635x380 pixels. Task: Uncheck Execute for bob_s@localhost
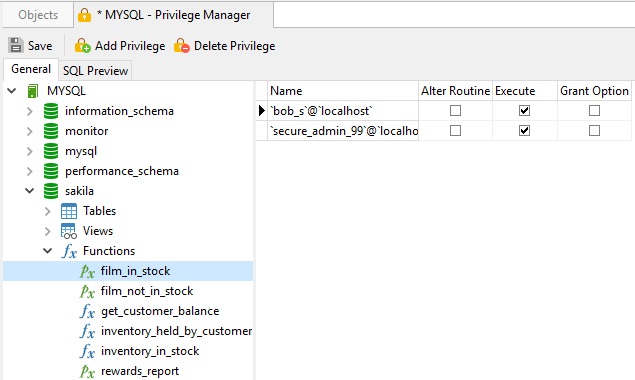(524, 111)
